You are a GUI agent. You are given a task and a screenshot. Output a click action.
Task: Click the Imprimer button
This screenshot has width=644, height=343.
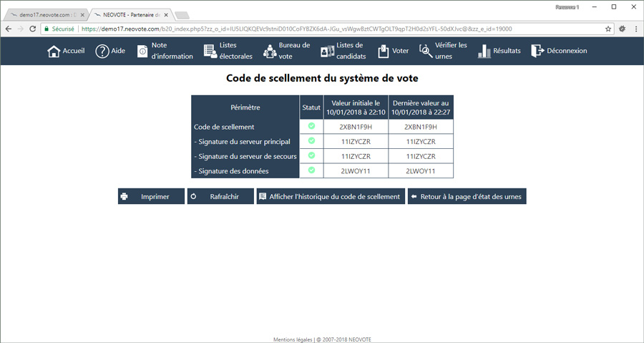[x=151, y=196]
